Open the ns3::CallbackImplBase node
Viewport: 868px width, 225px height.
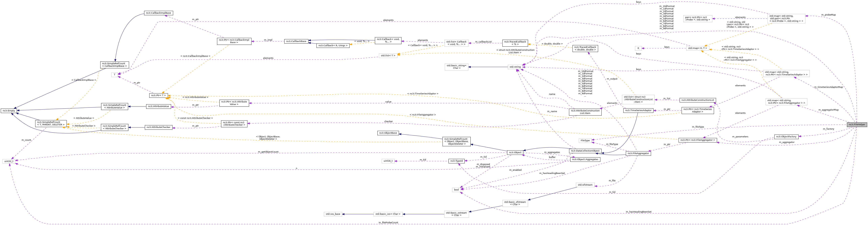pyautogui.click(x=158, y=13)
